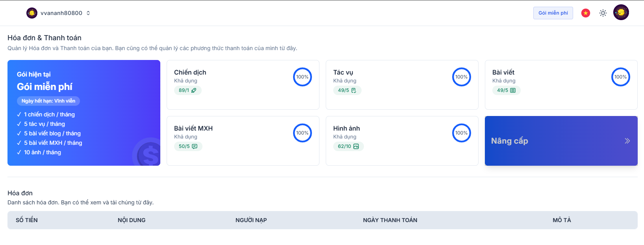Click the Bài viết 49/5 article badge
This screenshot has height=245, width=644.
[506, 90]
